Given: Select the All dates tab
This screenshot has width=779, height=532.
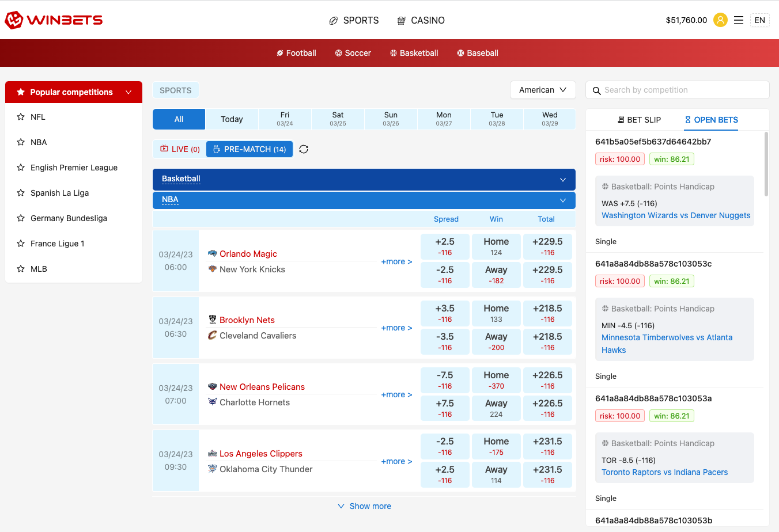Looking at the screenshot, I should (179, 119).
